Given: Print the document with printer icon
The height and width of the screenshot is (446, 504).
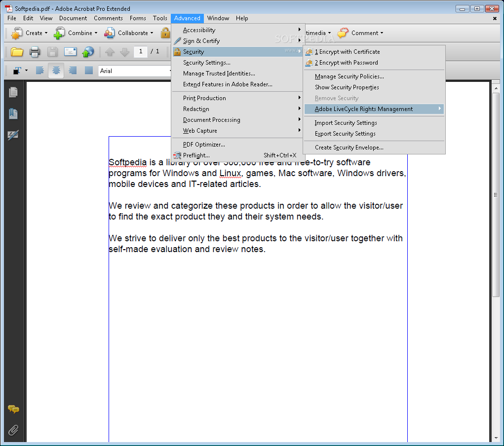Looking at the screenshot, I should 35,52.
